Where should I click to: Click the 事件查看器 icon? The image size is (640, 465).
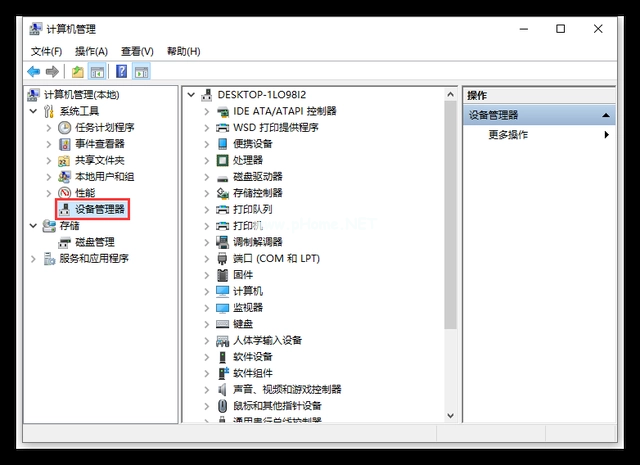click(65, 144)
